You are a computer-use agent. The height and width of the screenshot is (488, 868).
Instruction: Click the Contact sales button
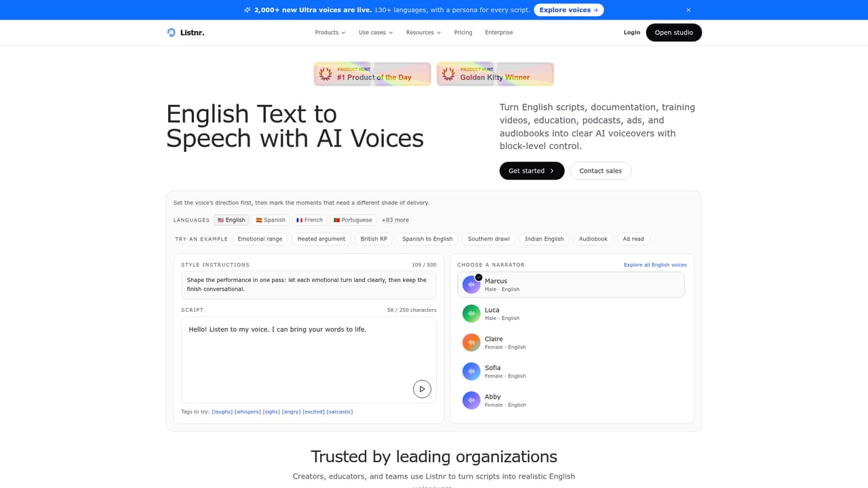[601, 171]
